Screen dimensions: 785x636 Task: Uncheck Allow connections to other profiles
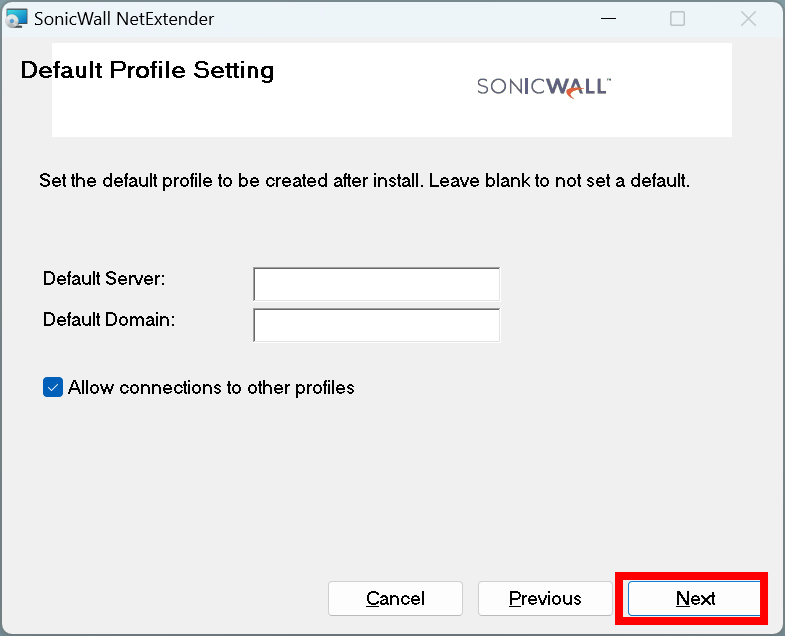(x=53, y=387)
